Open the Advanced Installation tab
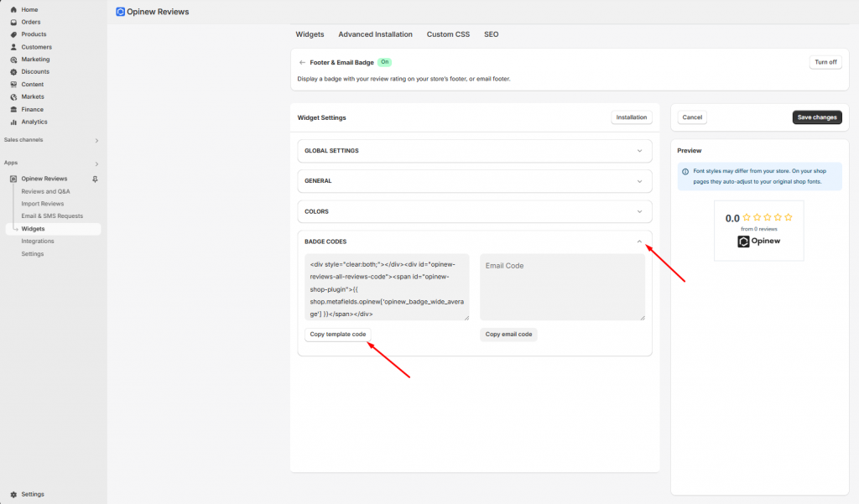Image resolution: width=859 pixels, height=504 pixels. (375, 34)
